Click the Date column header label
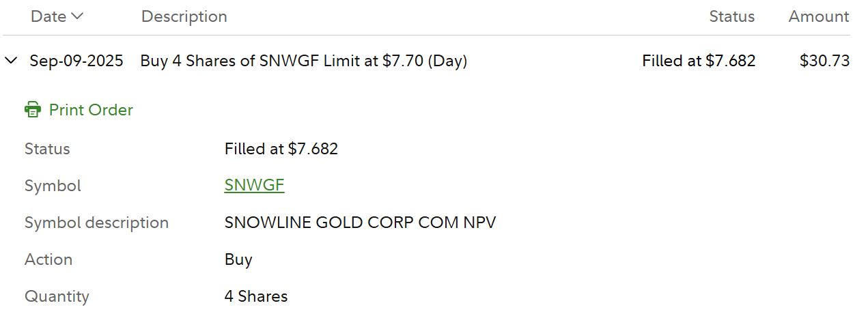Screen dimensions: 868x314 (48, 16)
